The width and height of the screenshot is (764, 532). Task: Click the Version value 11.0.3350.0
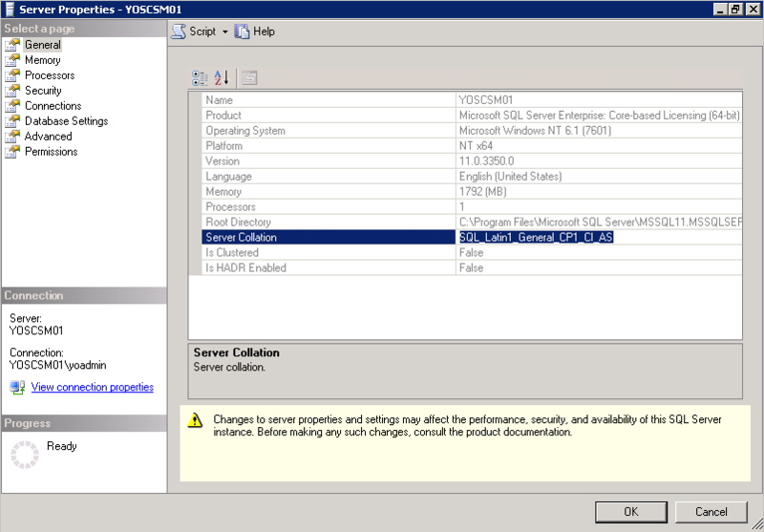[486, 160]
